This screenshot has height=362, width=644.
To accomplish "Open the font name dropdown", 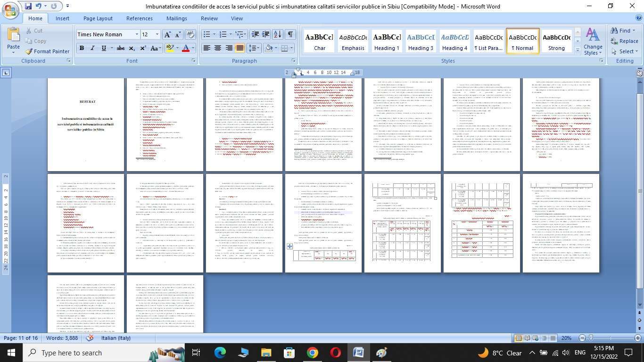I will point(137,34).
